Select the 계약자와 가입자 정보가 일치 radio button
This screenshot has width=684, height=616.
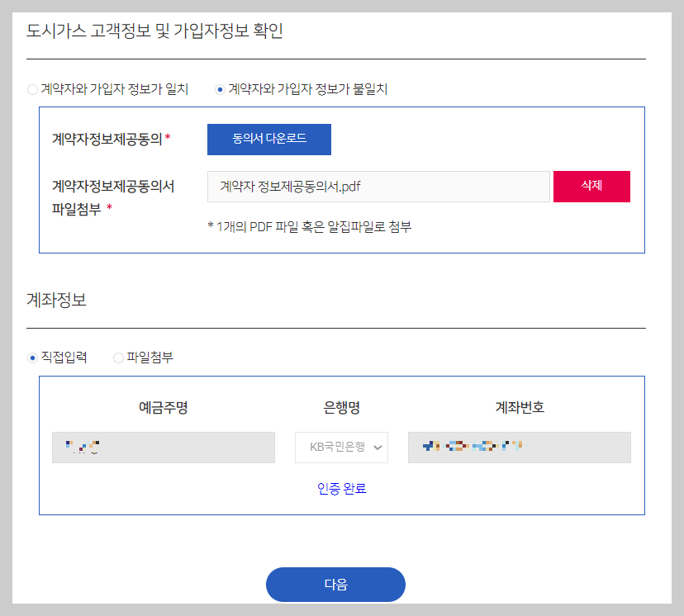(32, 89)
